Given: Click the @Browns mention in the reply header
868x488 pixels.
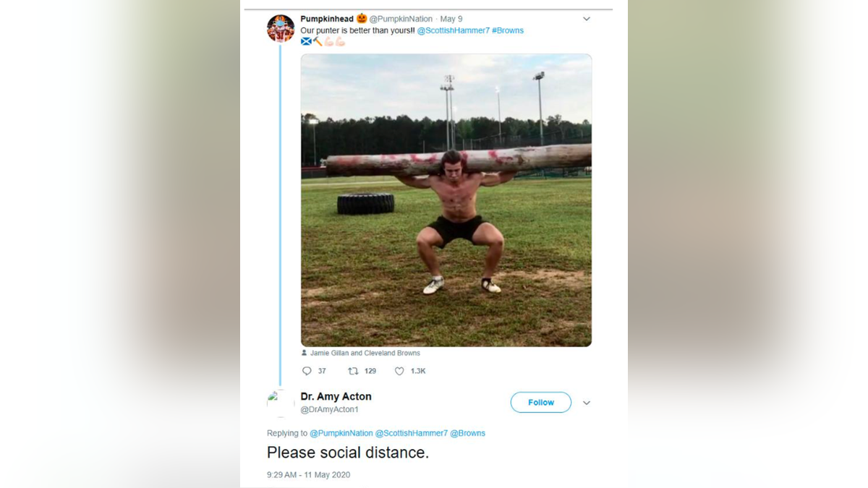Looking at the screenshot, I should click(x=467, y=433).
